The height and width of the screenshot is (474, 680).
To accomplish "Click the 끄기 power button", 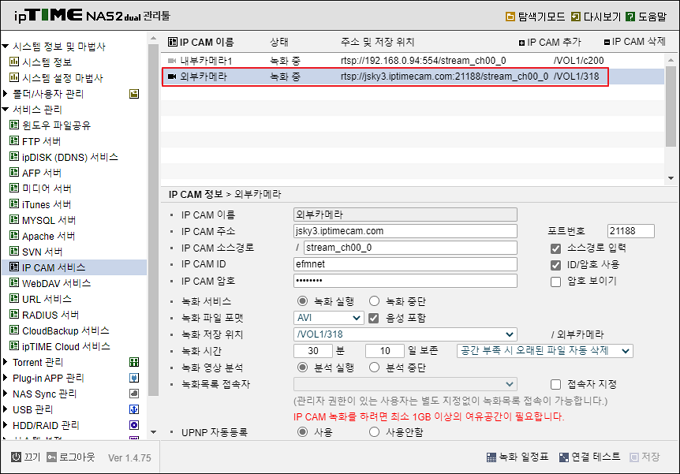I will [x=26, y=457].
